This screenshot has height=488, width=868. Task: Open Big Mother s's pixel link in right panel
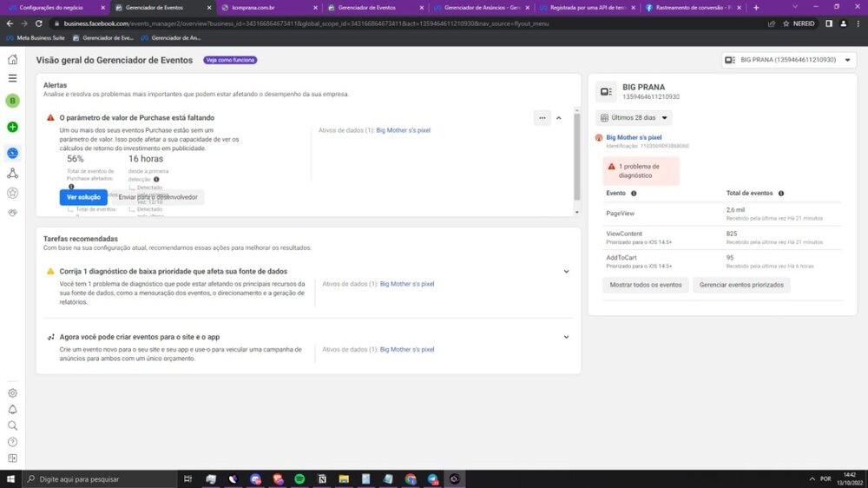[634, 137]
